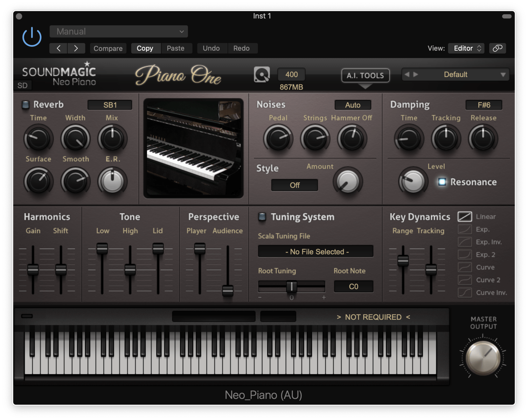Open the Default preset dropdown
Image resolution: width=528 pixels, height=420 pixels.
click(x=455, y=75)
